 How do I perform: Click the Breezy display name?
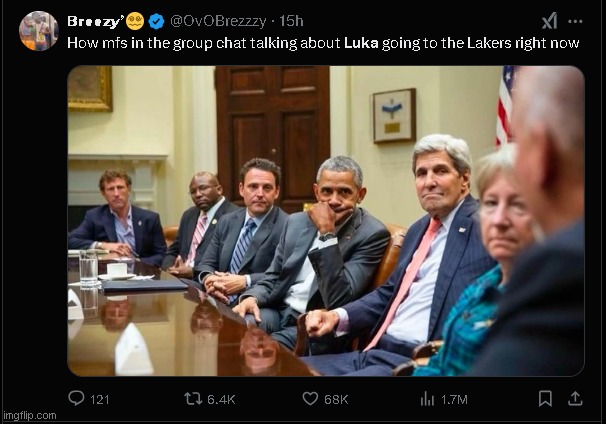pos(94,21)
